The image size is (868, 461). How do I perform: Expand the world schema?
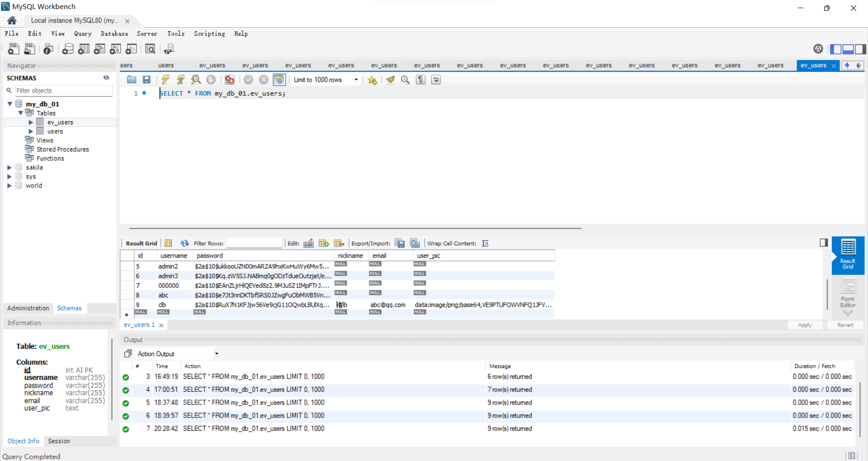(x=9, y=185)
